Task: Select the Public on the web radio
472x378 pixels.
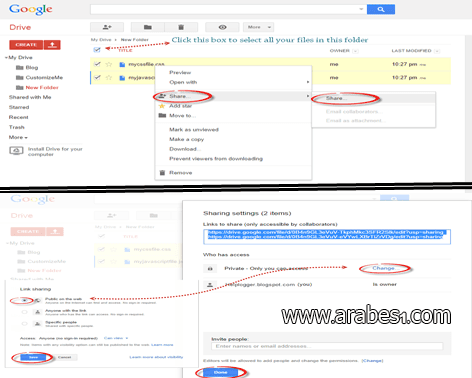Action: click(x=24, y=300)
